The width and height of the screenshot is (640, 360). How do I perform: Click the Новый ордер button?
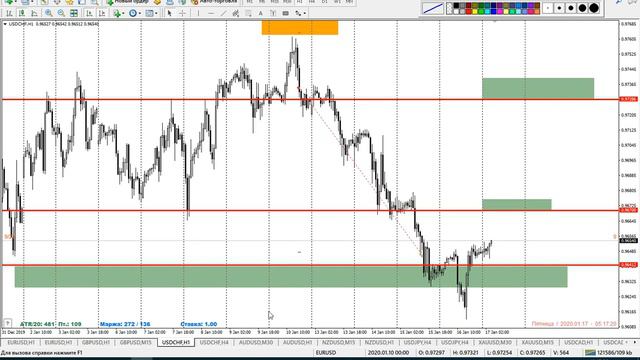pyautogui.click(x=128, y=2)
